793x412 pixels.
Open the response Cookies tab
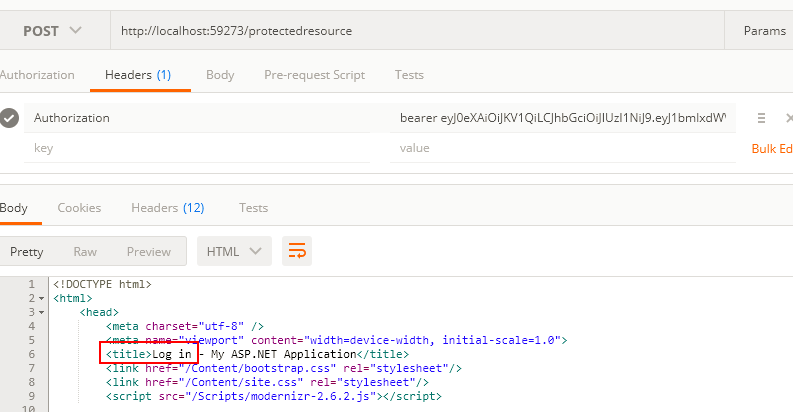[x=79, y=208]
